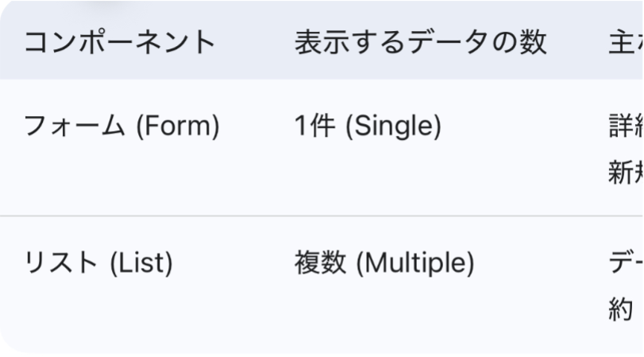Click the 1件 (Single) table cell
The image size is (644, 357).
(368, 127)
